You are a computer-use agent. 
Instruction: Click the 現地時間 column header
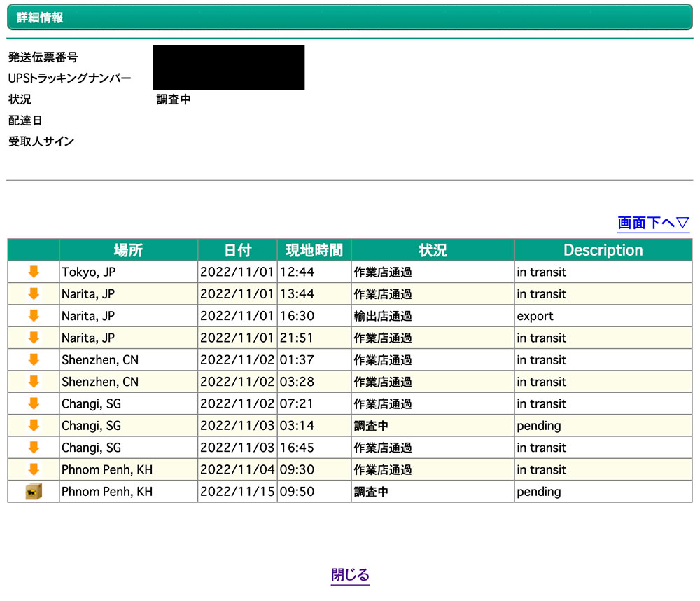314,250
